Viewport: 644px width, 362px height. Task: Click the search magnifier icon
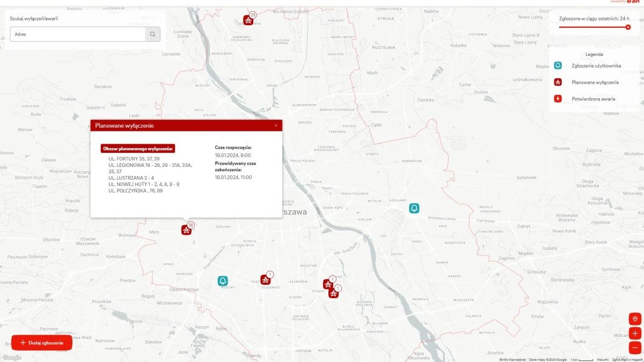(152, 34)
